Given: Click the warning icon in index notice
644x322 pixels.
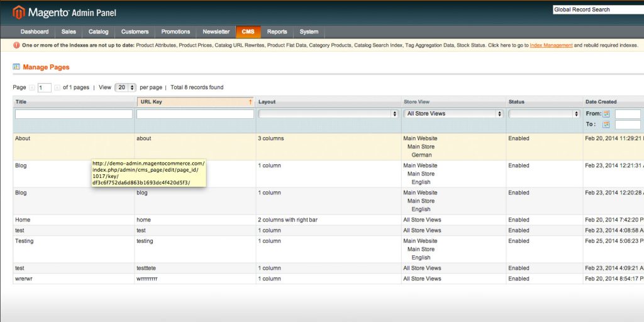Looking at the screenshot, I should point(16,45).
